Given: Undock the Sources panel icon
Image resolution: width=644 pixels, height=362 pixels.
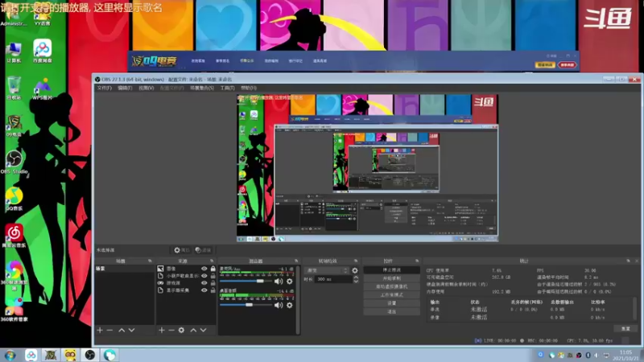Looking at the screenshot, I should (212, 261).
